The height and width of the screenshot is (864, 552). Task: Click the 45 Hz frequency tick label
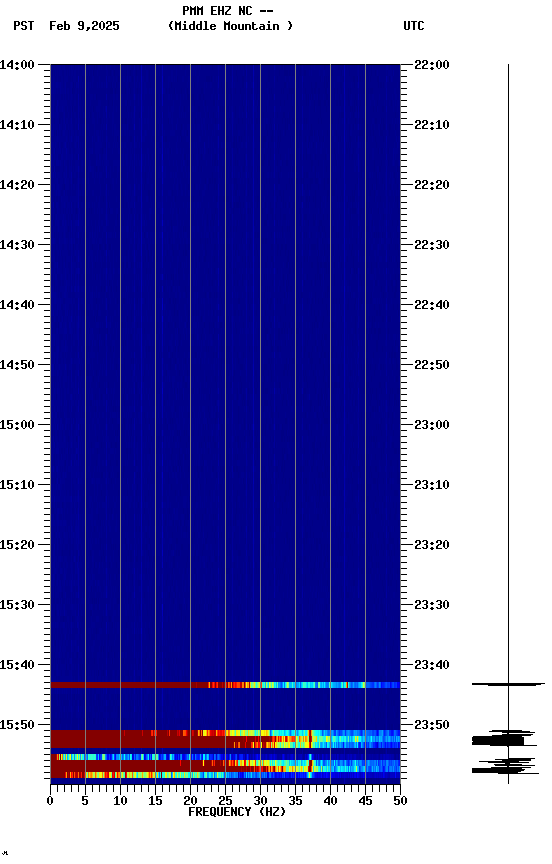coord(365,801)
